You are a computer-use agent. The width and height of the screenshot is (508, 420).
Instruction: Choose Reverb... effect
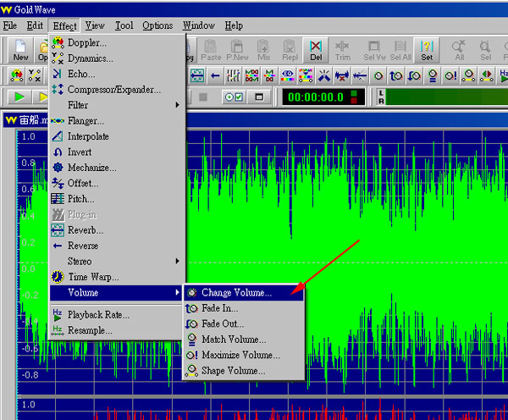[x=86, y=230]
